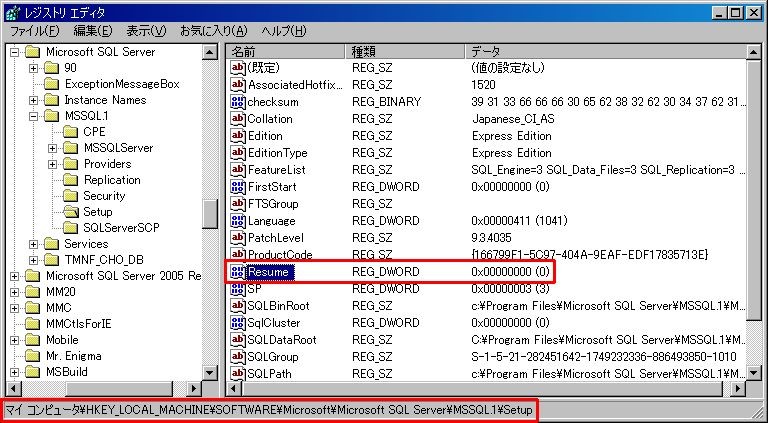
Task: Expand the Instance Names key
Action: point(33,100)
